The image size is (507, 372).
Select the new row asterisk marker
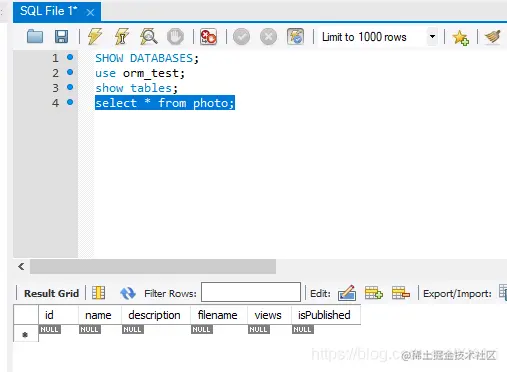tap(25, 334)
